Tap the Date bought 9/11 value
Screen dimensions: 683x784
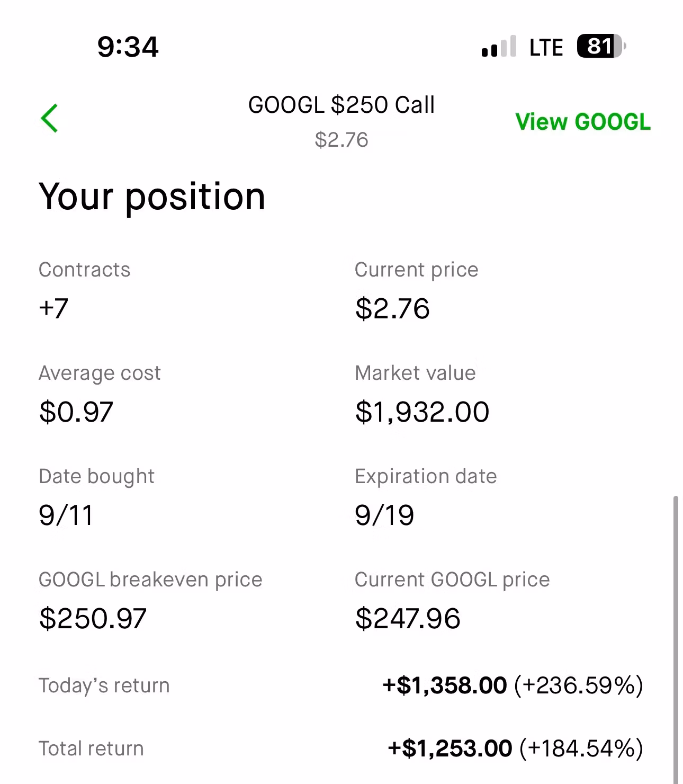coord(66,515)
